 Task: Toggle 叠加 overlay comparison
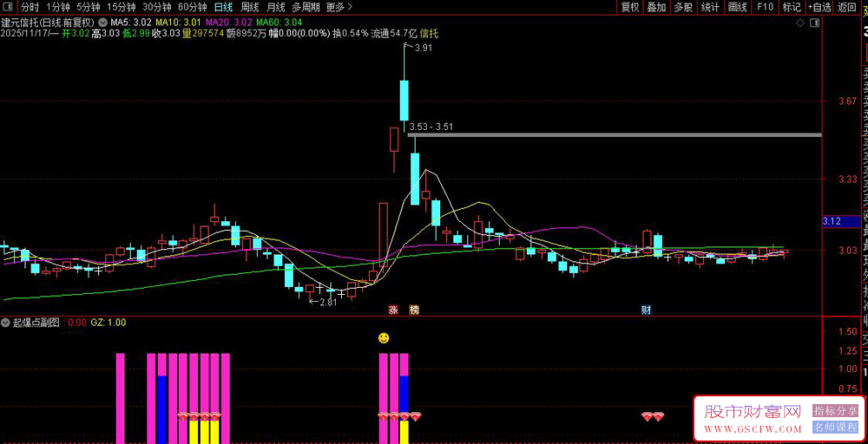tap(656, 7)
